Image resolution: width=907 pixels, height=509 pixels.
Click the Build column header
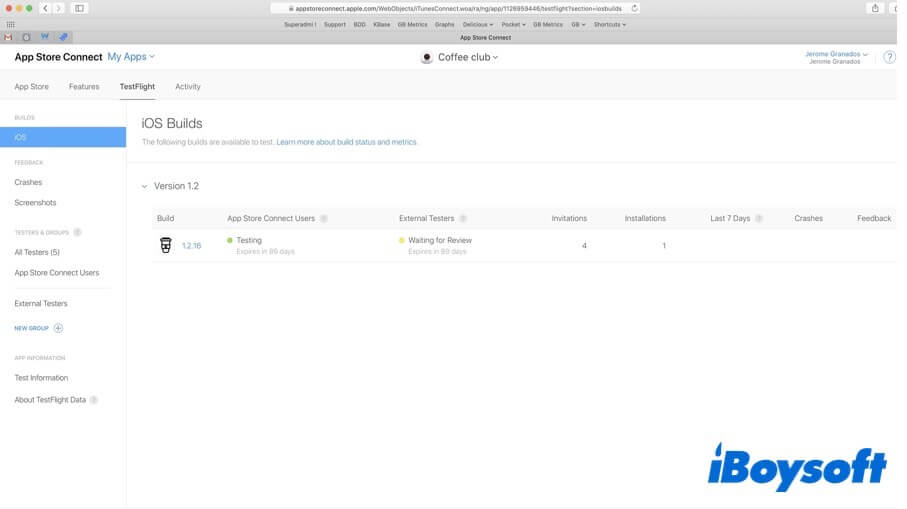point(165,218)
